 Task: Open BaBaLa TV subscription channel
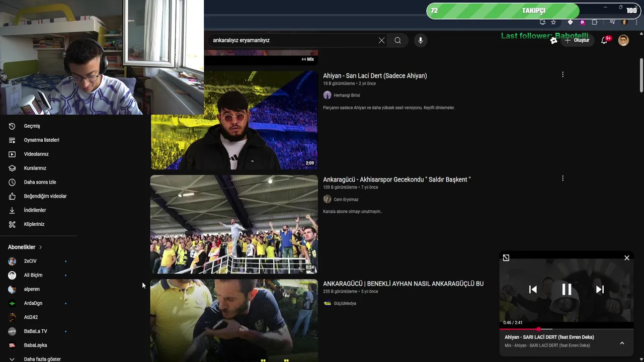(x=35, y=331)
